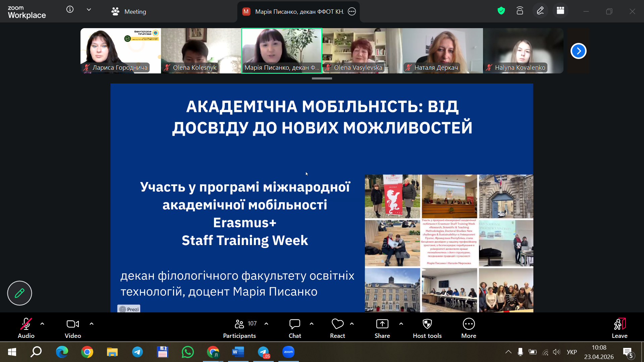Click the gallery resize handle bar
This screenshot has width=644, height=362.
(322, 78)
